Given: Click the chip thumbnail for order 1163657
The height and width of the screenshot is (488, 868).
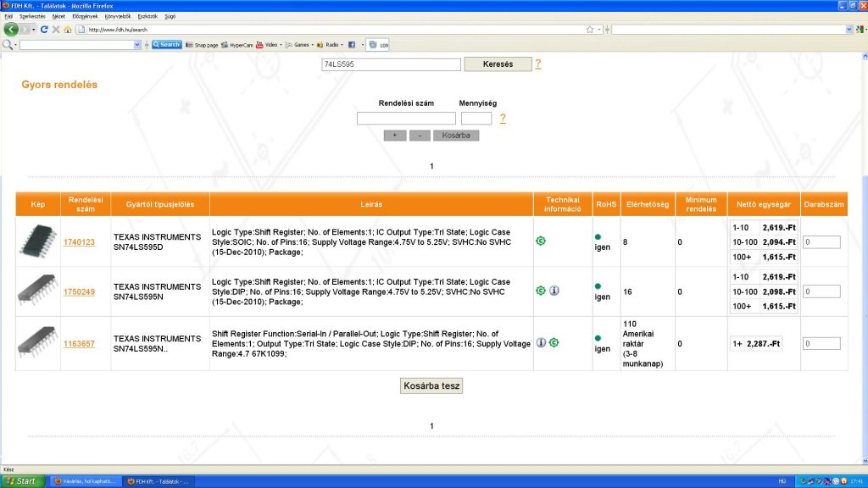Looking at the screenshot, I should click(x=37, y=342).
